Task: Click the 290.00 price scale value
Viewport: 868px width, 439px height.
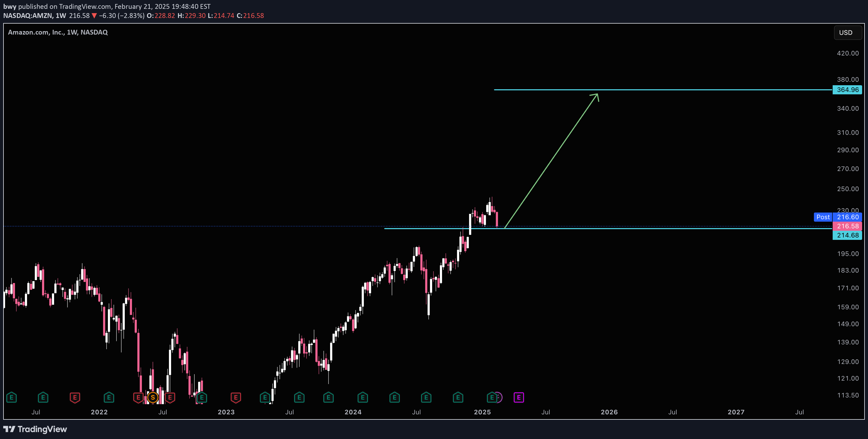Action: 848,150
